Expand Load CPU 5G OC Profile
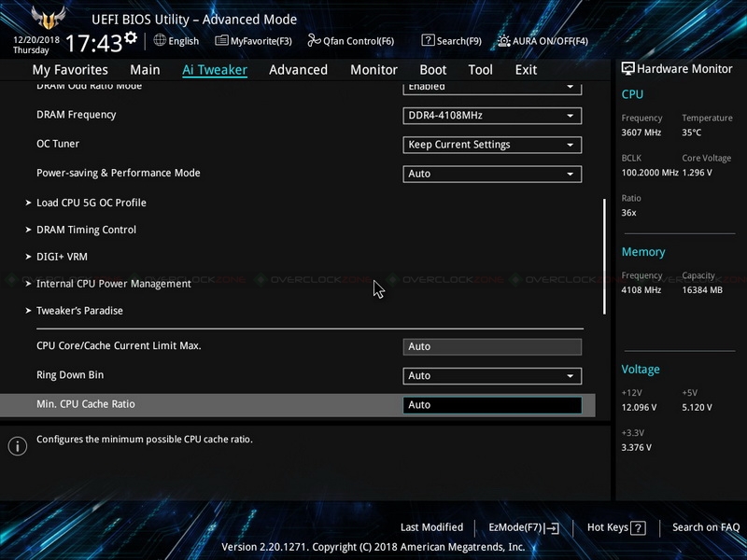 click(x=91, y=203)
